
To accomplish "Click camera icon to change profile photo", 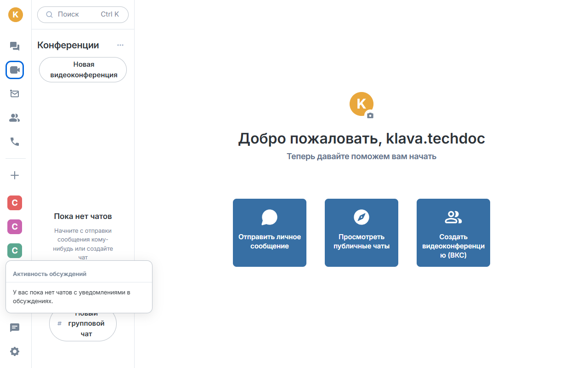I will (370, 115).
